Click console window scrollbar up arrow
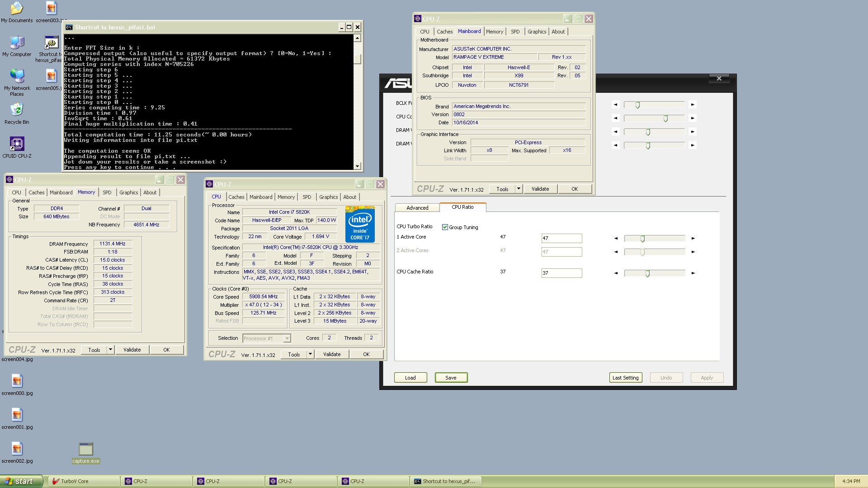The width and height of the screenshot is (868, 488). click(357, 38)
